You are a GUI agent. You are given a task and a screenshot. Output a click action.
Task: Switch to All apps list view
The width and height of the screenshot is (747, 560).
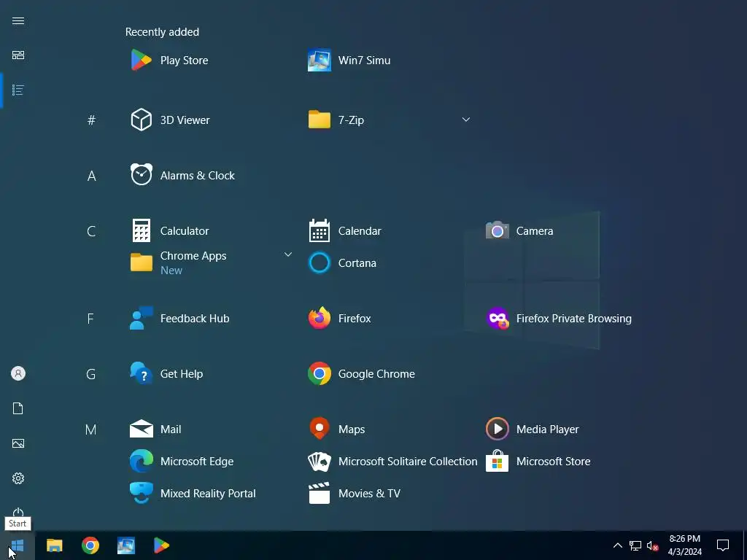click(18, 90)
